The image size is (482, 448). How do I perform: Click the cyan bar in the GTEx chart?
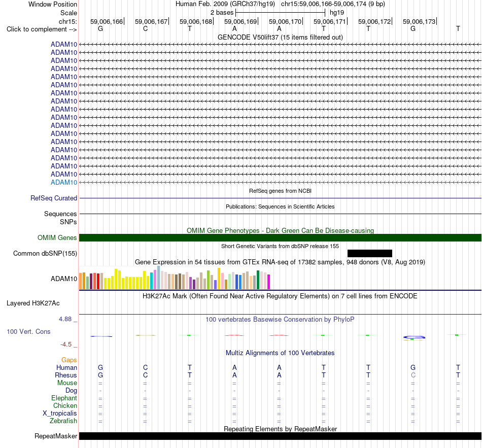coord(151,281)
